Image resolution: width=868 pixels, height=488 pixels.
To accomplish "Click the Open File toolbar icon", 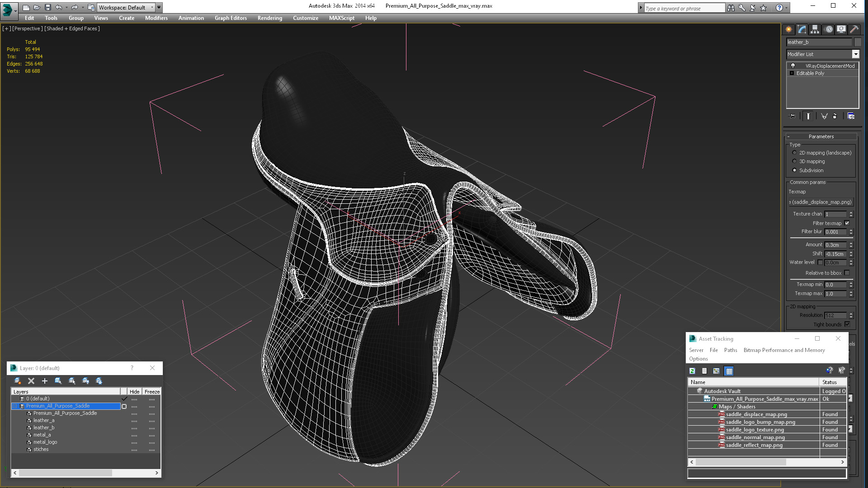I will [x=37, y=7].
